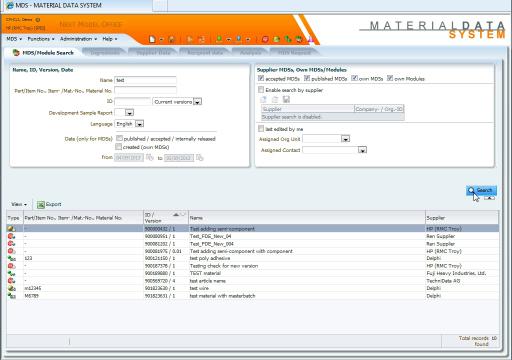The width and height of the screenshot is (512, 360).
Task: Click the blue upload arrow toolbar icon
Action: click(x=239, y=39)
